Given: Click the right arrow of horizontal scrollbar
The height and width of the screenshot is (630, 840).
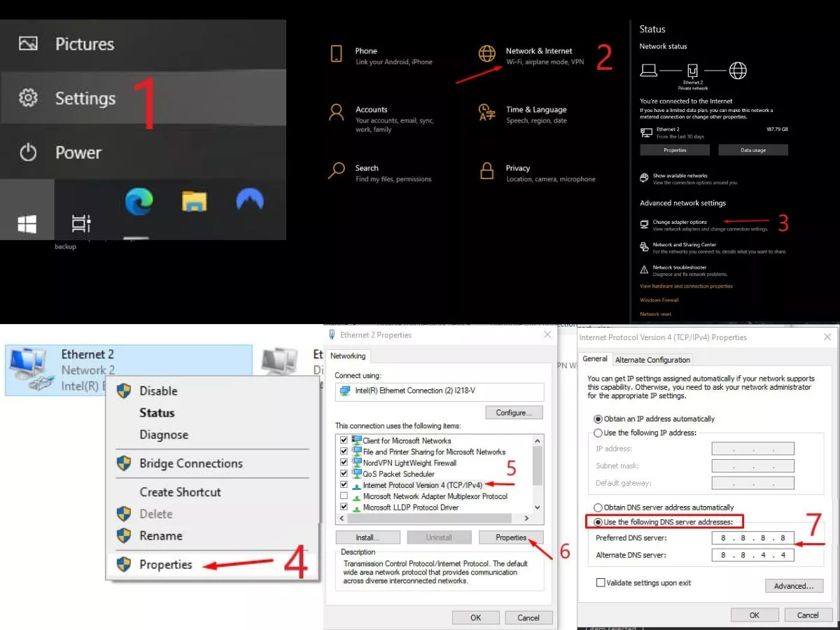Looking at the screenshot, I should (x=527, y=519).
